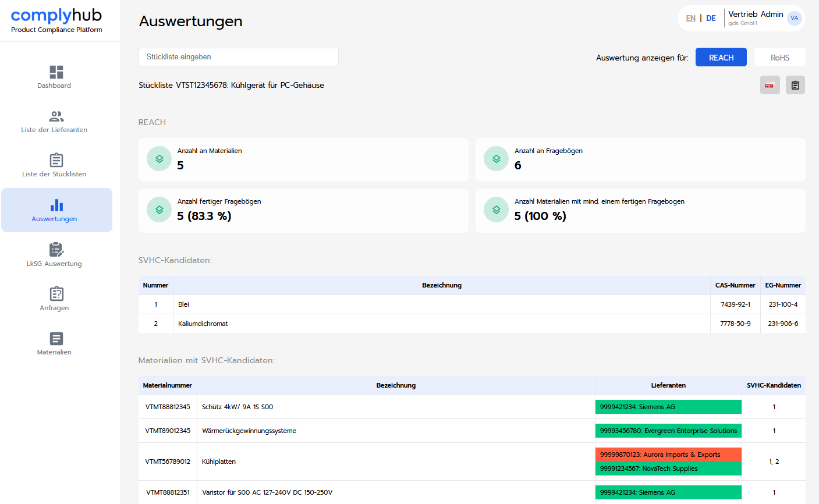This screenshot has width=819, height=504.
Task: Export the evaluation as PDF
Action: pos(770,85)
